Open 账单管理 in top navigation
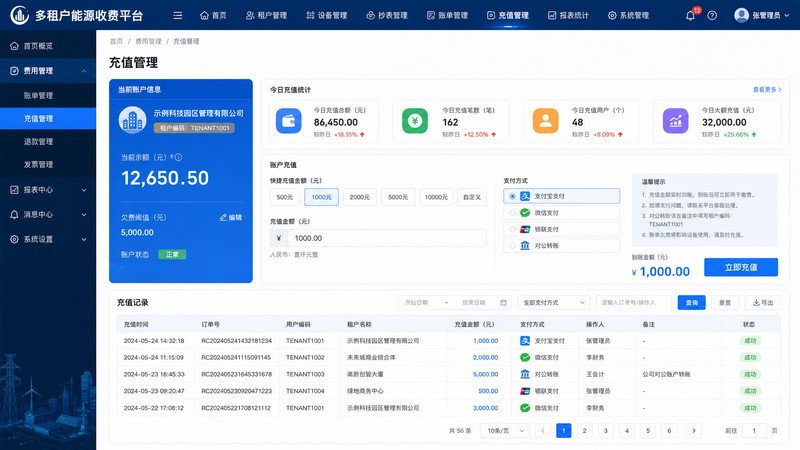Image resolution: width=800 pixels, height=450 pixels. 447,15
